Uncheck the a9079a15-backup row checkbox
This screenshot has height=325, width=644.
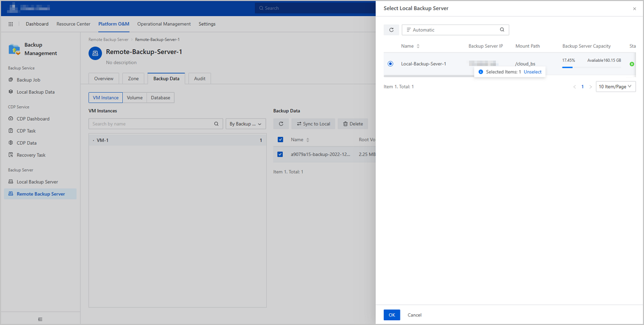[x=280, y=154]
